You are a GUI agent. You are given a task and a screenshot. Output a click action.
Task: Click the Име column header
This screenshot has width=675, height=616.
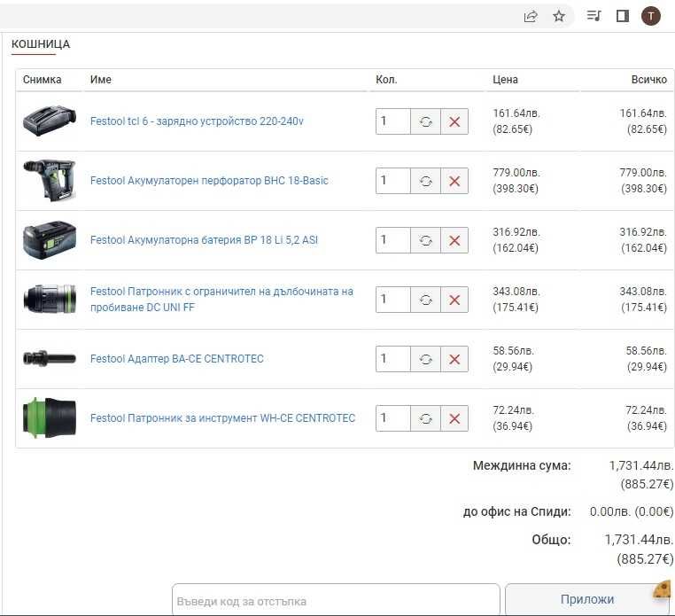(101, 80)
